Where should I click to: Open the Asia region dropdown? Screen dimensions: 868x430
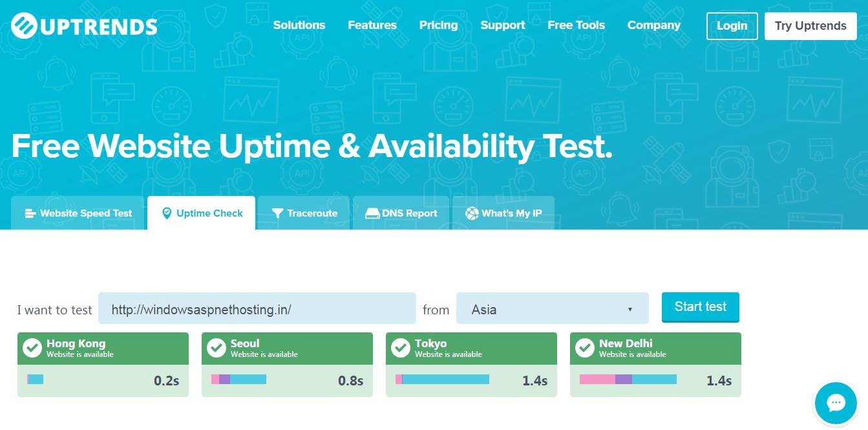[552, 309]
